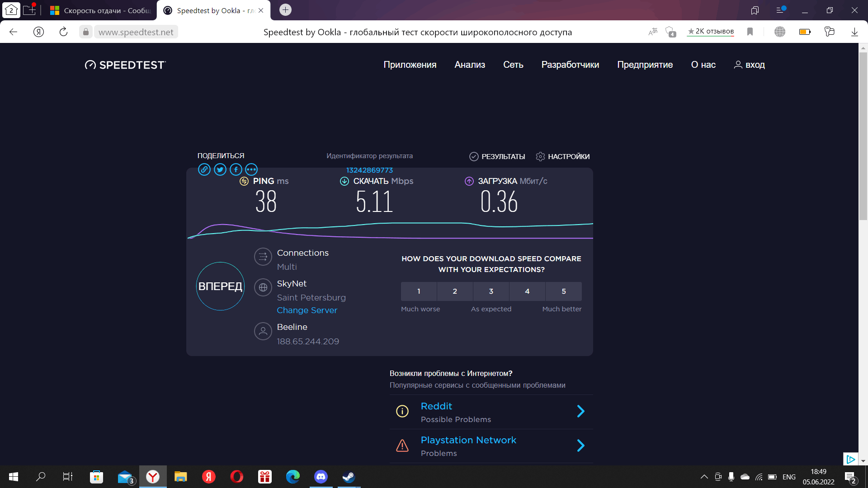
Task: Click the Playstation Network problems link
Action: click(x=468, y=441)
